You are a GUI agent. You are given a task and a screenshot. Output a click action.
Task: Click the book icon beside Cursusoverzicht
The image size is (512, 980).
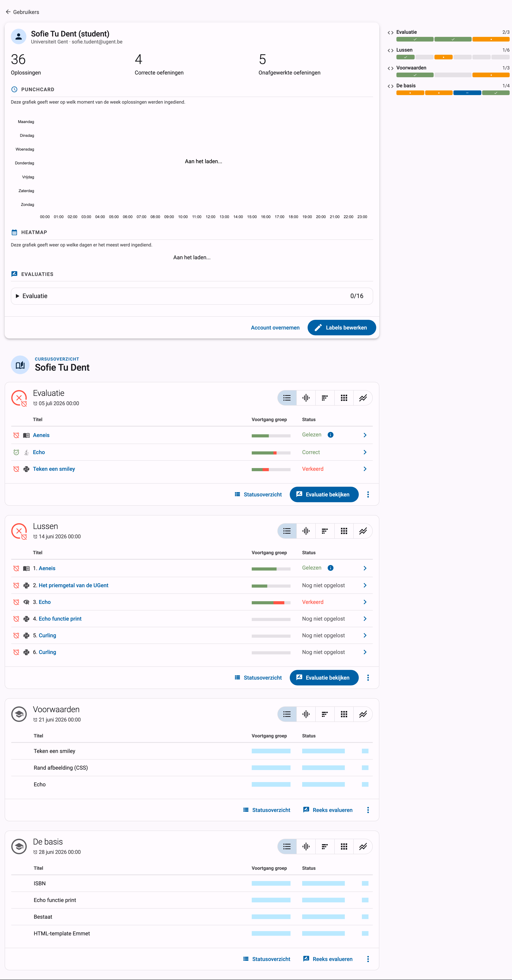click(20, 365)
